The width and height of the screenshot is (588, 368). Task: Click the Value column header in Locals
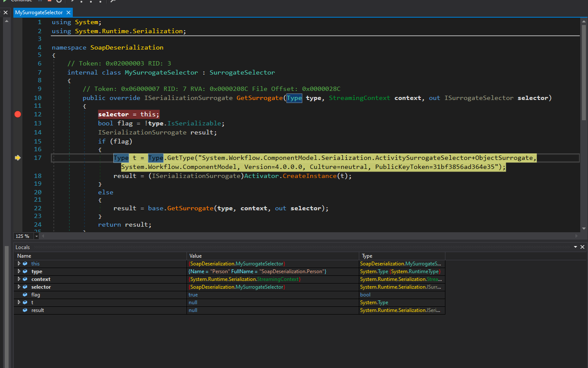pos(273,256)
